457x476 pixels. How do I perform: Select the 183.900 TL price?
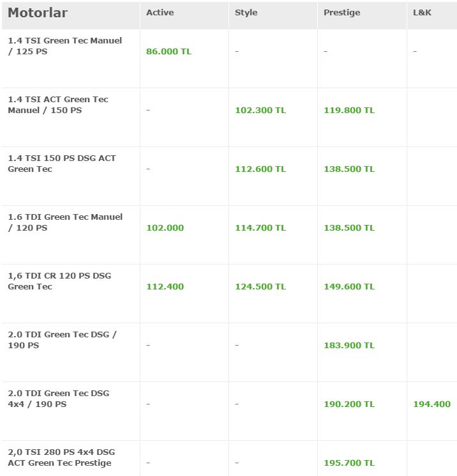349,346
